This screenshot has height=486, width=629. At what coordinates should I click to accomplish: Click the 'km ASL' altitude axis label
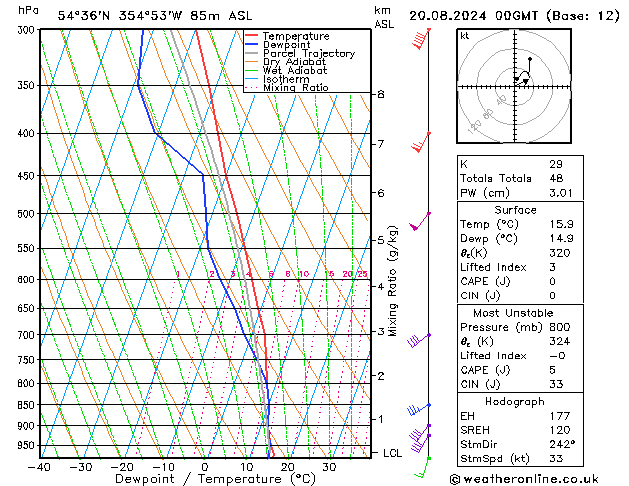tap(384, 17)
